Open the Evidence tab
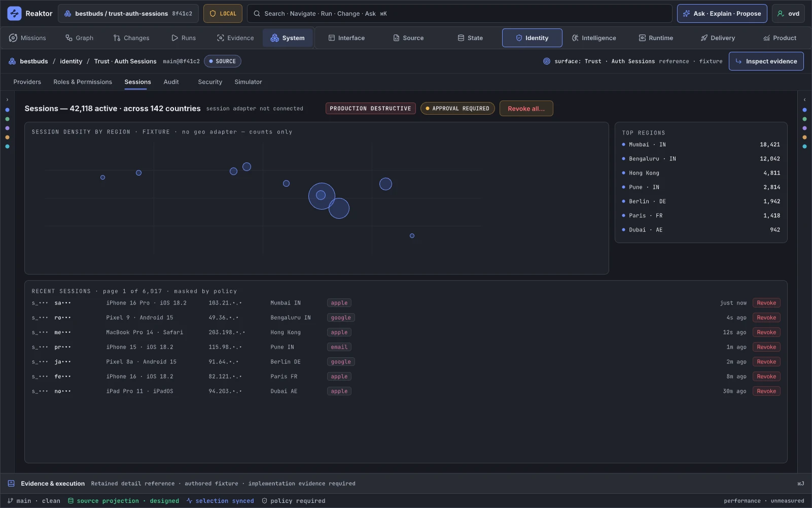This screenshot has width=812, height=508. click(x=235, y=38)
